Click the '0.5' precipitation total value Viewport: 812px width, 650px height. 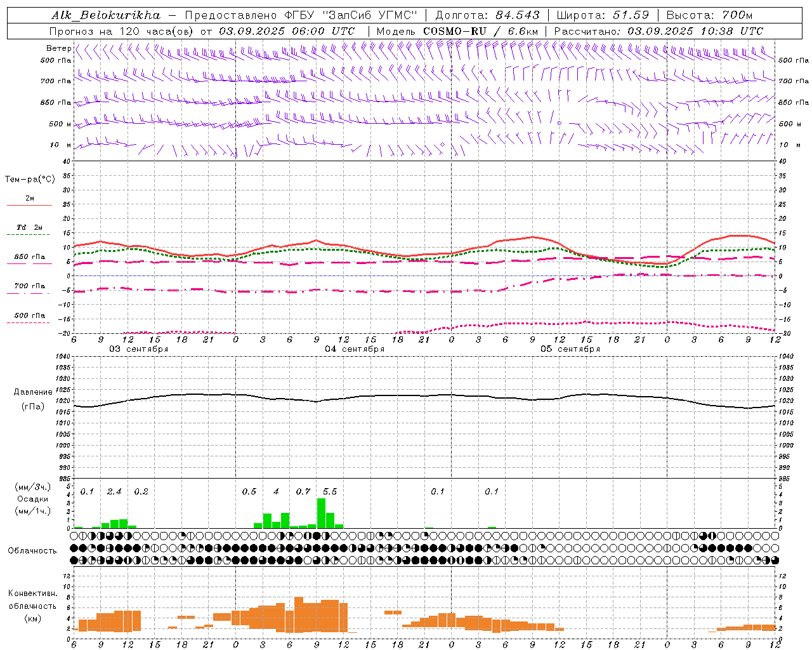pyautogui.click(x=249, y=491)
